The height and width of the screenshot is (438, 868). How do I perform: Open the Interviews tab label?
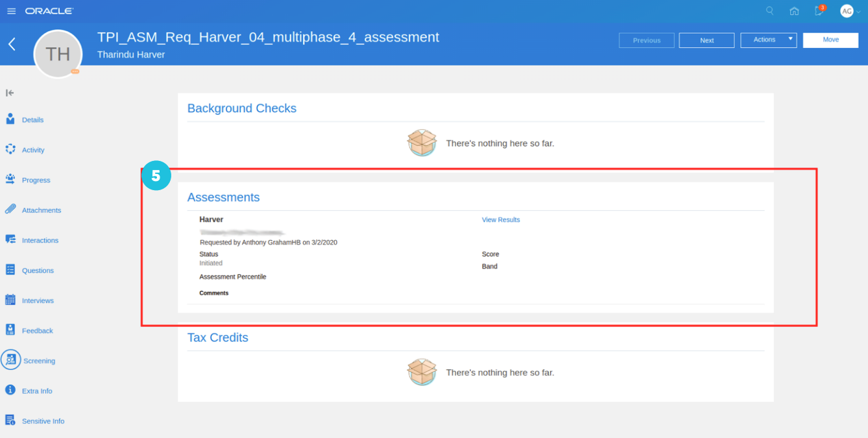[38, 300]
